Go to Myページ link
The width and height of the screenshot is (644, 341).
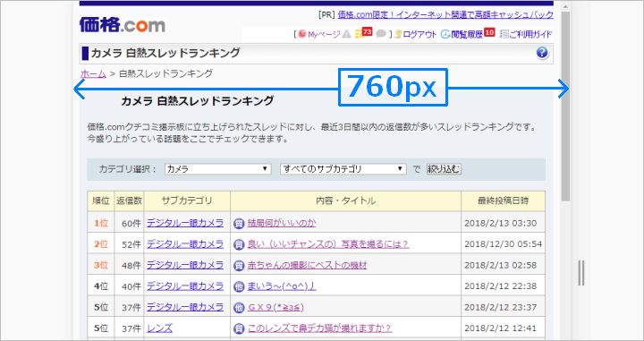coord(324,35)
